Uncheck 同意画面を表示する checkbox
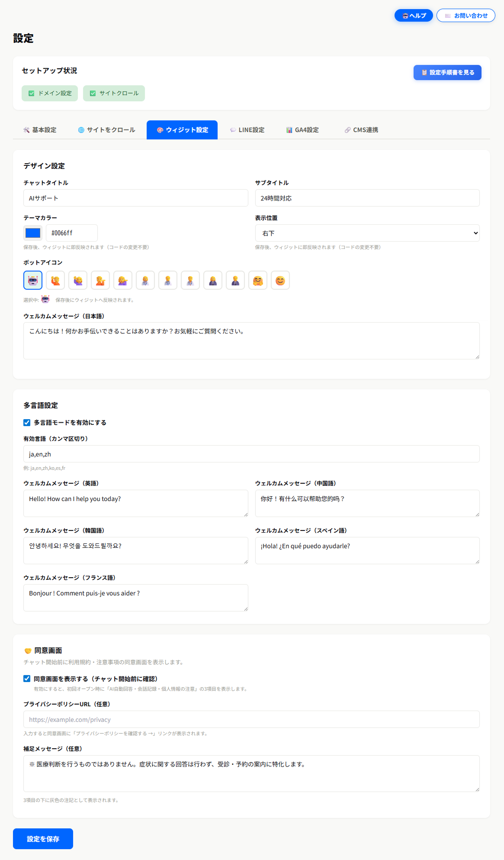The image size is (504, 860). coord(27,679)
